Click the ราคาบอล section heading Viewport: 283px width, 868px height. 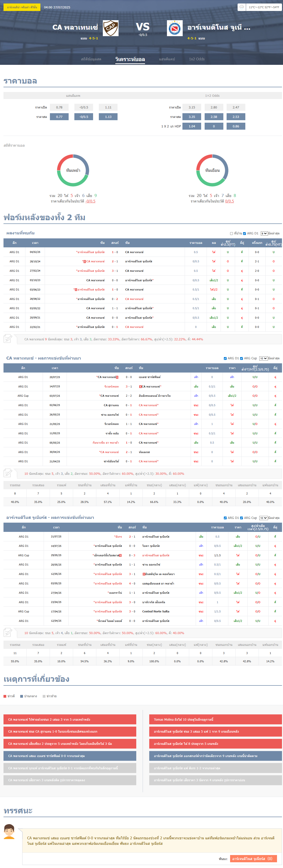[20, 81]
